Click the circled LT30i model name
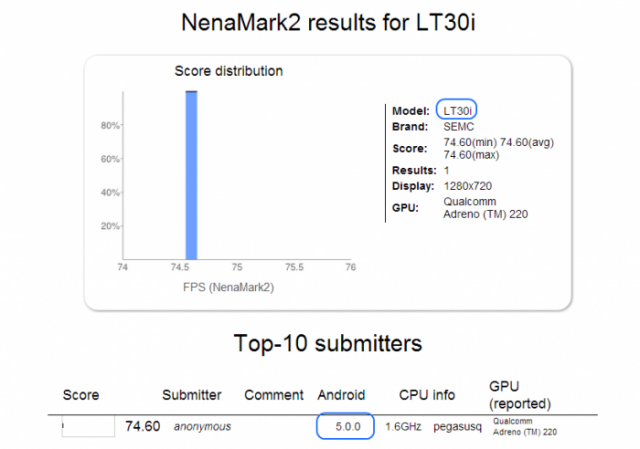The height and width of the screenshot is (449, 640). click(457, 111)
